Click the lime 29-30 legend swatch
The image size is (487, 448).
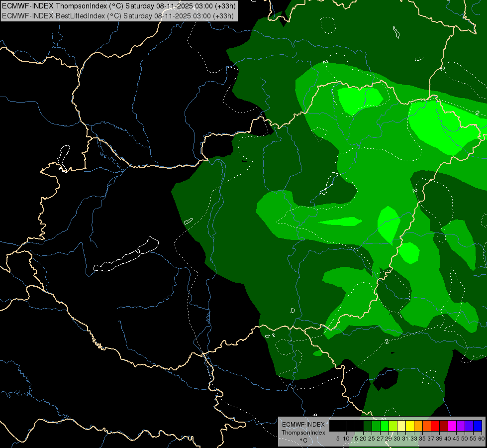click(393, 426)
